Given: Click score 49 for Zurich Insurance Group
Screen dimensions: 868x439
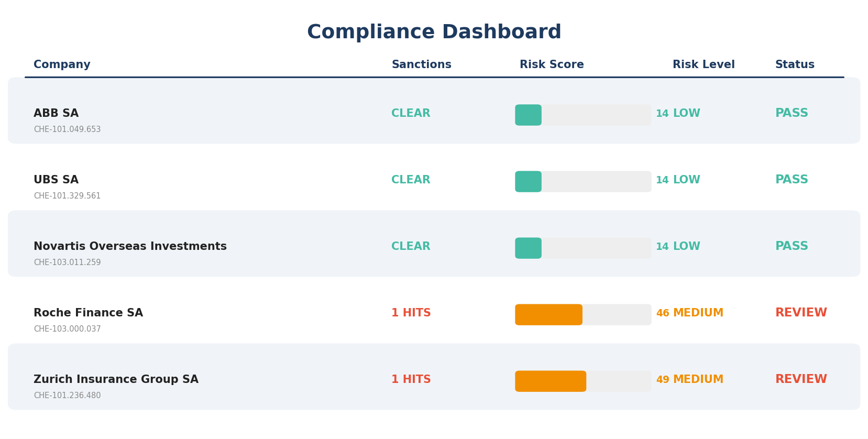Looking at the screenshot, I should pyautogui.click(x=663, y=380).
